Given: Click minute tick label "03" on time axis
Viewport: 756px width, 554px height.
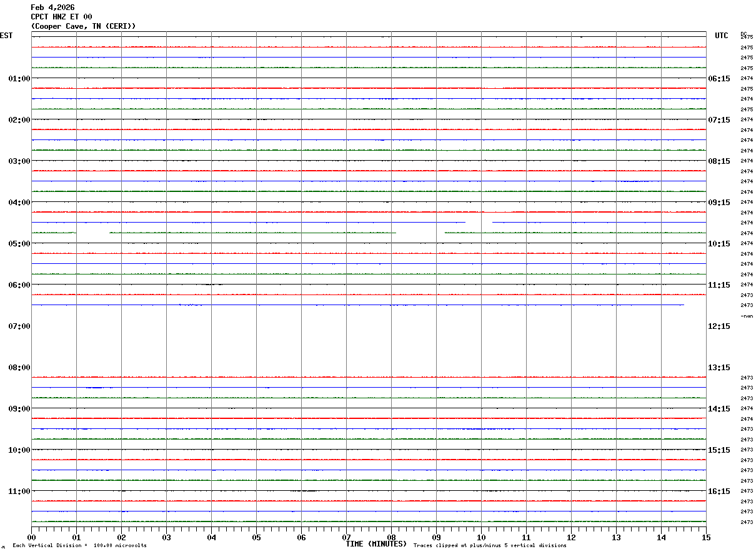Looking at the screenshot, I should click(166, 538).
